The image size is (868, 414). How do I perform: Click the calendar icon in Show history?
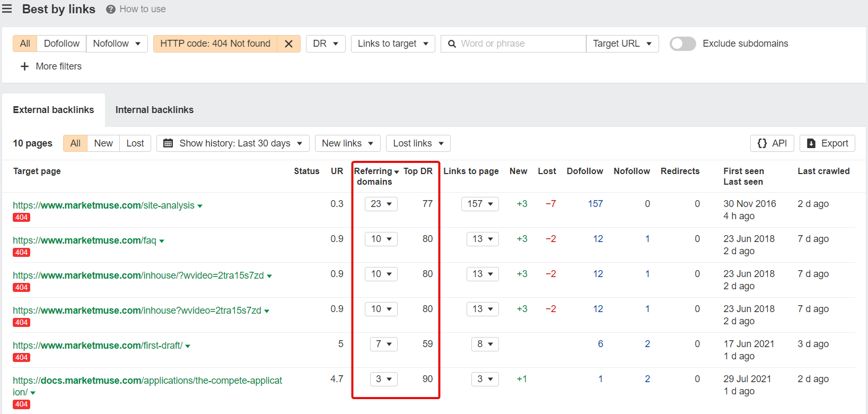(168, 143)
